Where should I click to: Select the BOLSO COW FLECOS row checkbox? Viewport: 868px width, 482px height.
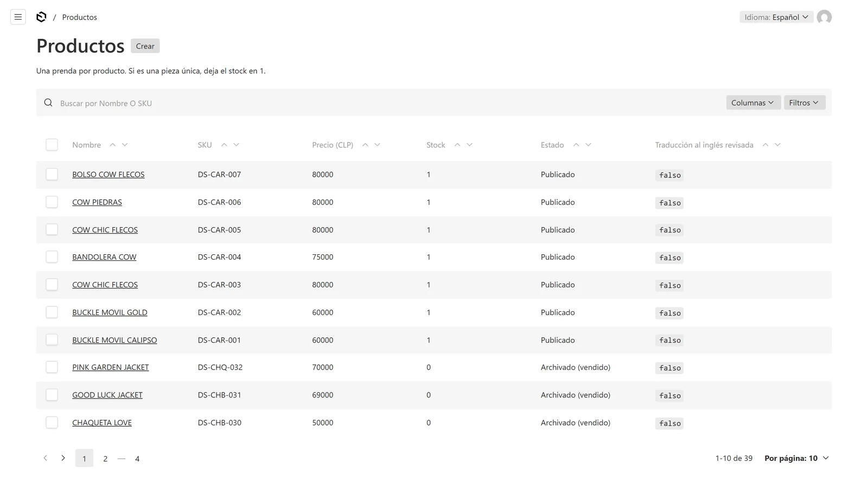52,174
